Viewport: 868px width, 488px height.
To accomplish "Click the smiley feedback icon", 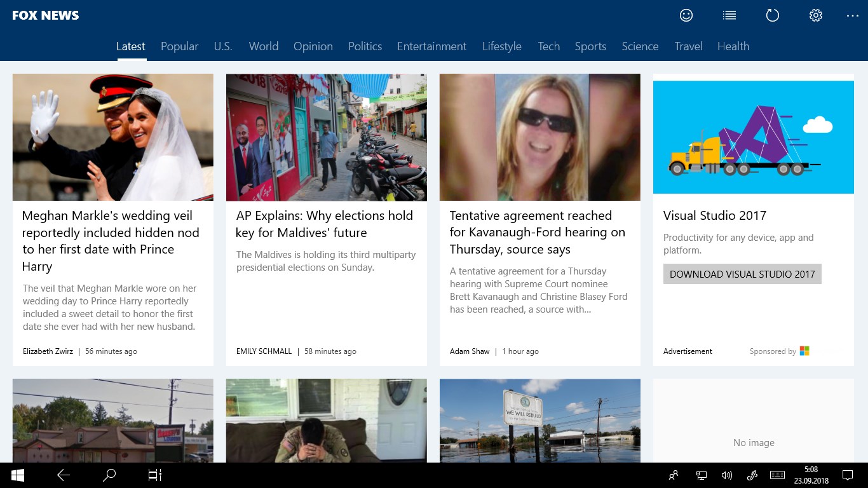I will [x=686, y=15].
